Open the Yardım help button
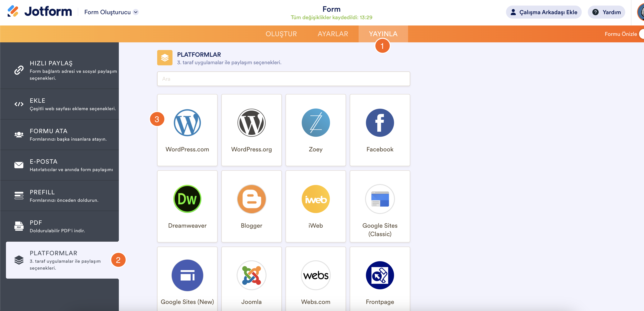 click(x=606, y=12)
